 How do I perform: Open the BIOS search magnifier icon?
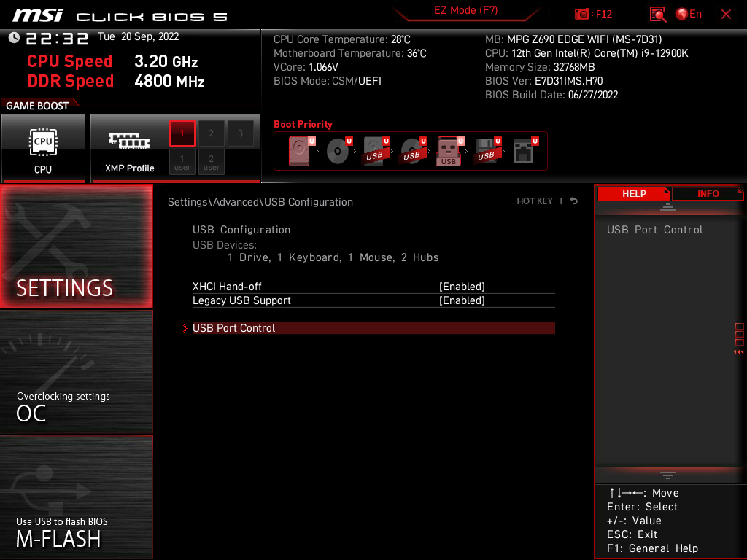pos(658,15)
